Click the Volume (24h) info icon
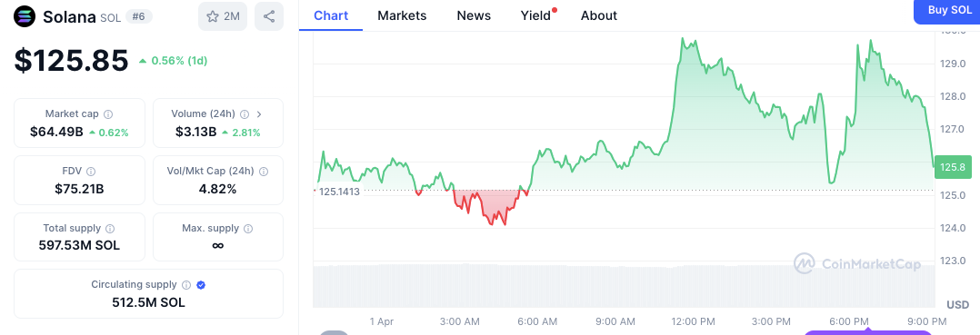This screenshot has height=335, width=980. click(245, 114)
